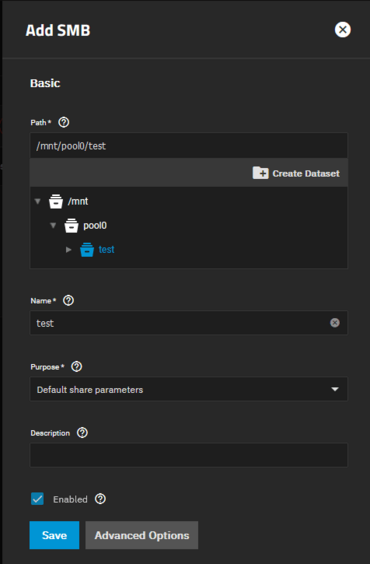Click the Create Dataset folder-plus icon
The image size is (370, 564).
(x=260, y=173)
